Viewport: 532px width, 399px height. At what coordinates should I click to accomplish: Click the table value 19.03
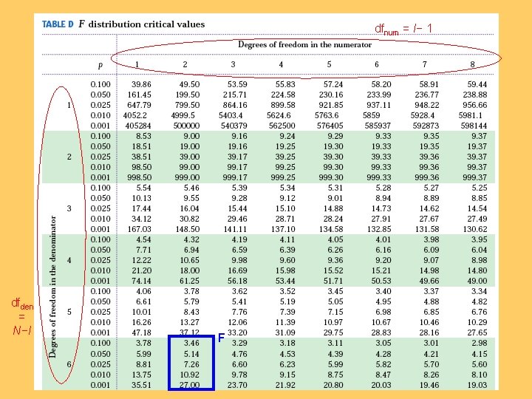[x=477, y=386]
